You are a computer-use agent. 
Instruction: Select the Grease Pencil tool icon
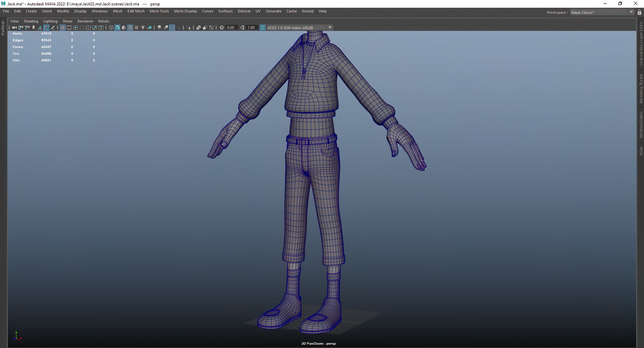[53, 28]
